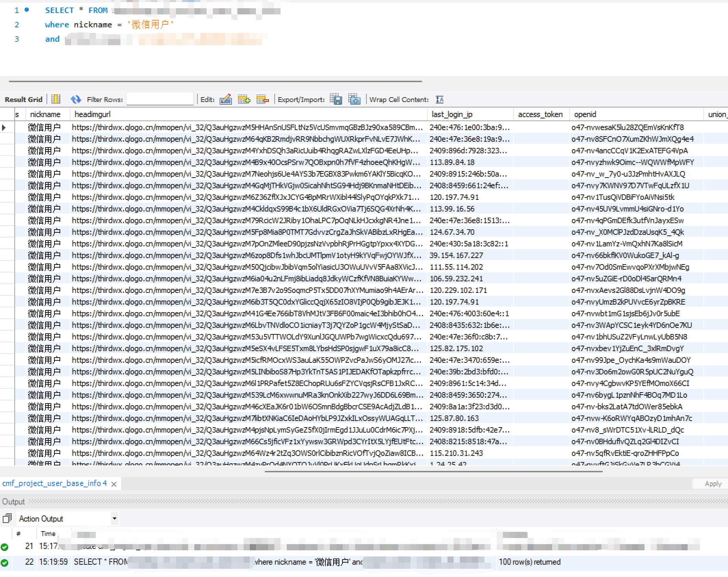The height and width of the screenshot is (577, 728).
Task: Click the openid column header
Action: click(585, 114)
